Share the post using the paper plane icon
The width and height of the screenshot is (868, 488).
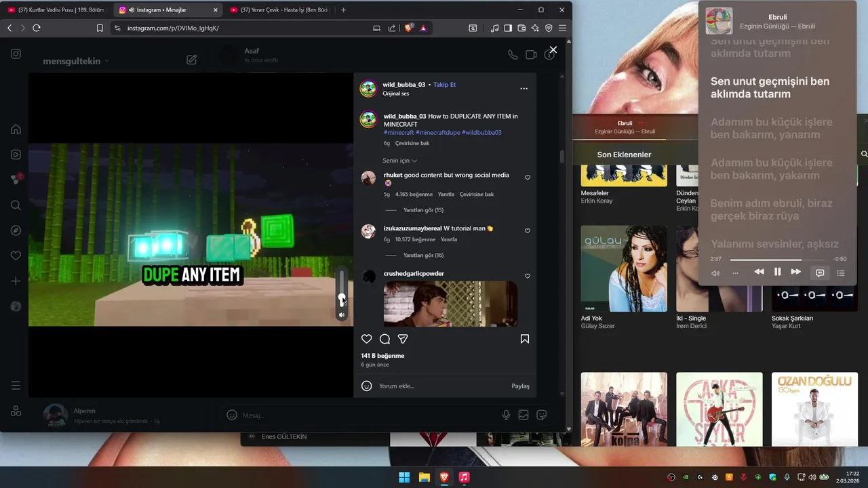pos(403,339)
